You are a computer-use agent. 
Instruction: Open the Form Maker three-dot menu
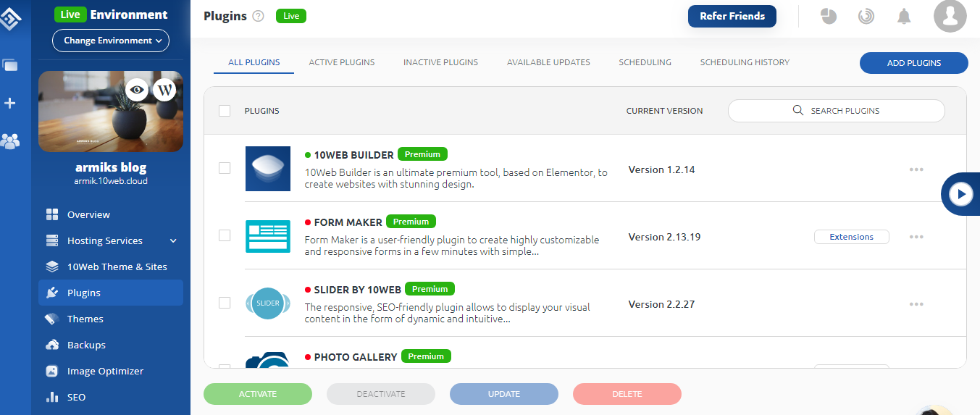[x=916, y=237]
